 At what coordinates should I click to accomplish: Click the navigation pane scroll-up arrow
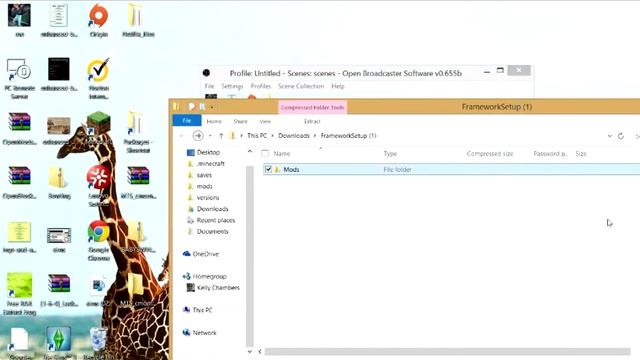(250, 152)
